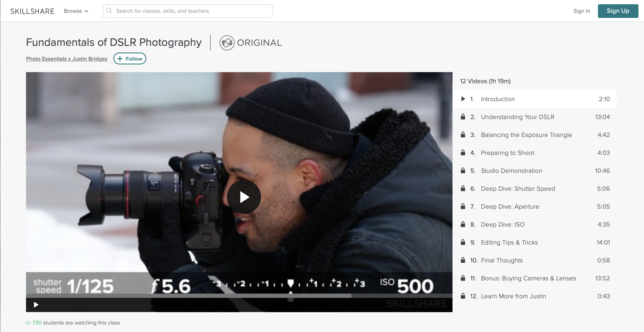Screen dimensions: 644x332
Task: Select lesson 1 Introduction
Action: (x=535, y=99)
